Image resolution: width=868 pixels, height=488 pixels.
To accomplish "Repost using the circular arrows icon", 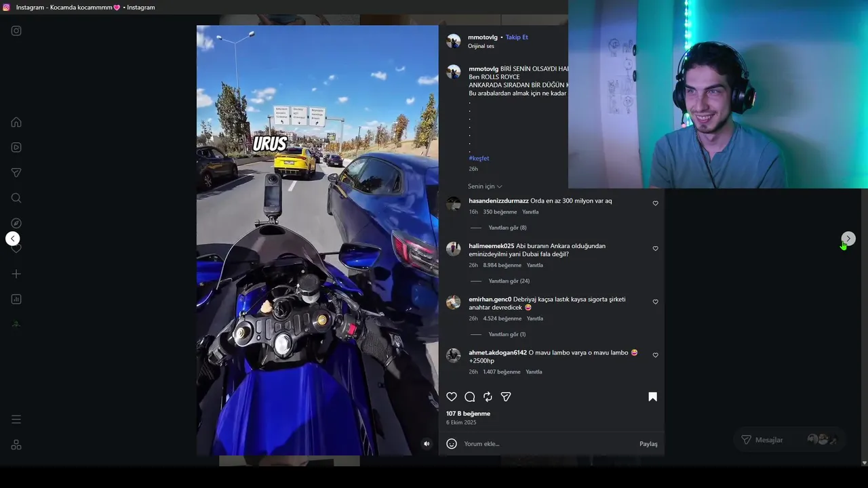I will coord(488,396).
